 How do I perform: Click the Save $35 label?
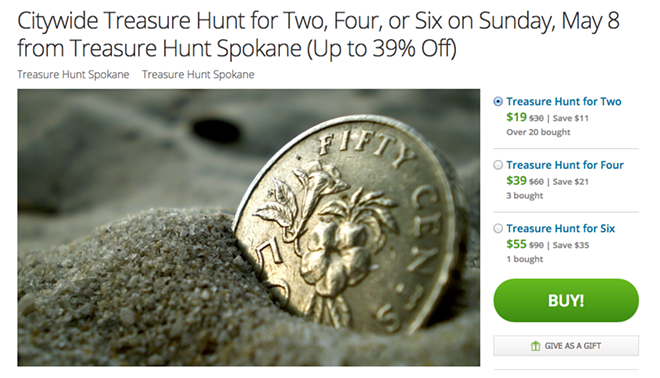pos(571,245)
